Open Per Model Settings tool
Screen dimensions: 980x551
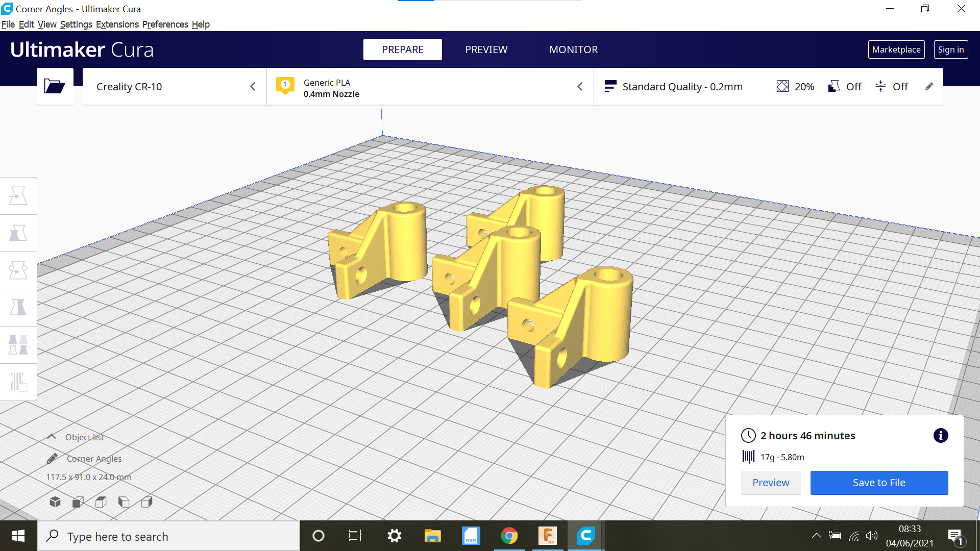[18, 345]
